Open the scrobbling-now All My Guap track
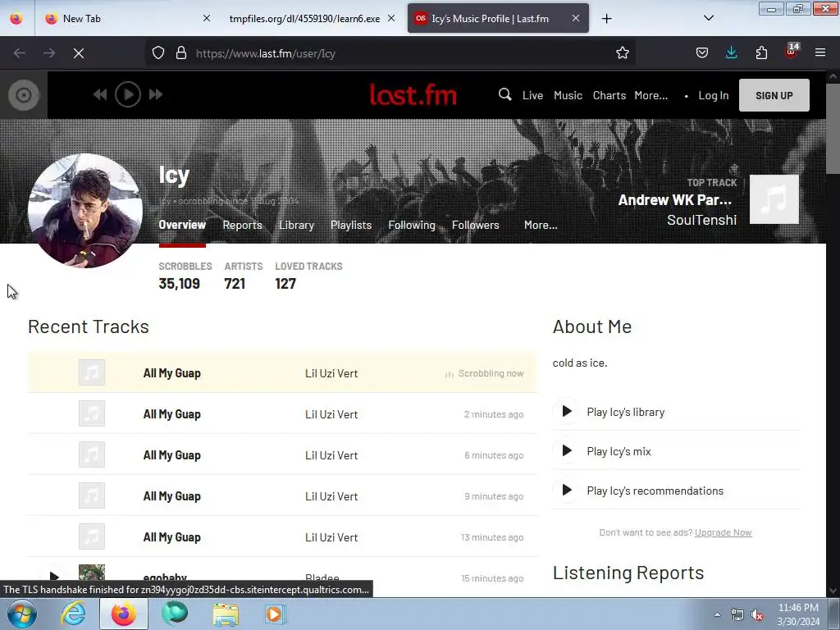The height and width of the screenshot is (630, 840). pyautogui.click(x=172, y=373)
